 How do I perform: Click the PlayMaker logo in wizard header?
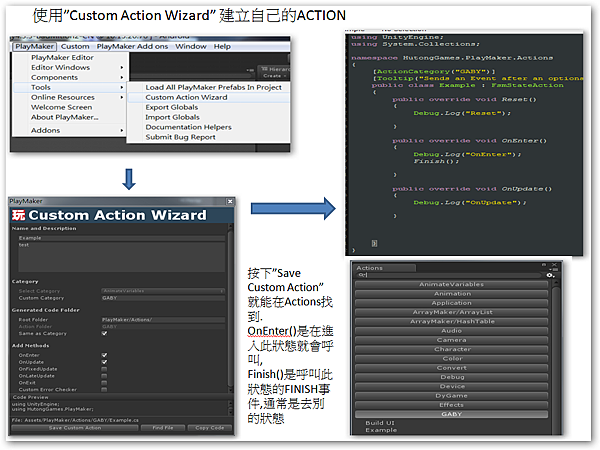[x=18, y=215]
